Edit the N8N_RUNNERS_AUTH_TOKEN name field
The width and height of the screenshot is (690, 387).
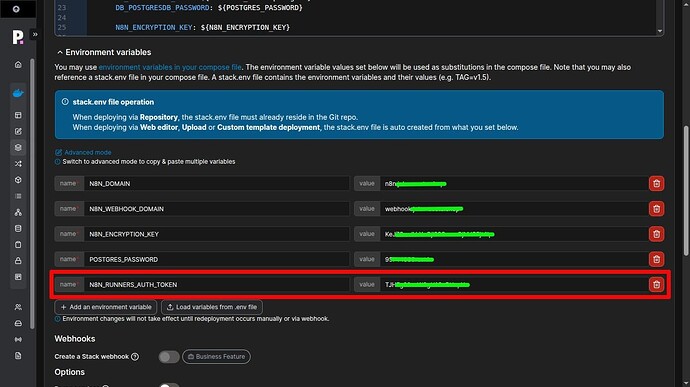(217, 285)
